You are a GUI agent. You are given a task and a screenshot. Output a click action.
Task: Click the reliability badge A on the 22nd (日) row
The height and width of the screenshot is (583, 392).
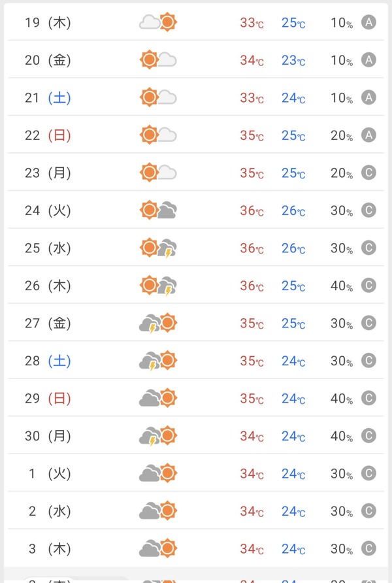[368, 135]
